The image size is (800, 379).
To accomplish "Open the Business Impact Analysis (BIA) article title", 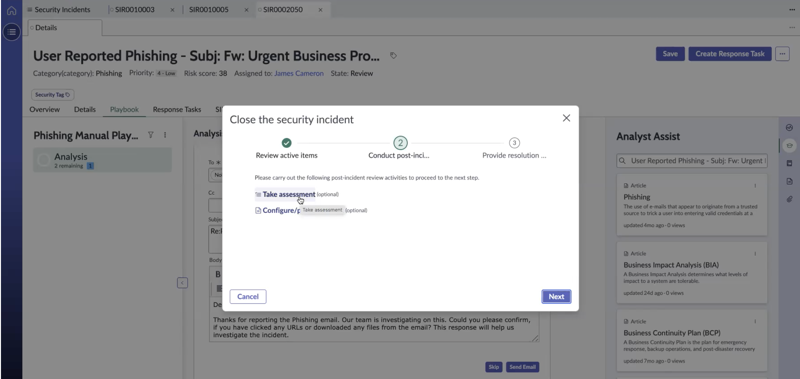I will (x=671, y=265).
